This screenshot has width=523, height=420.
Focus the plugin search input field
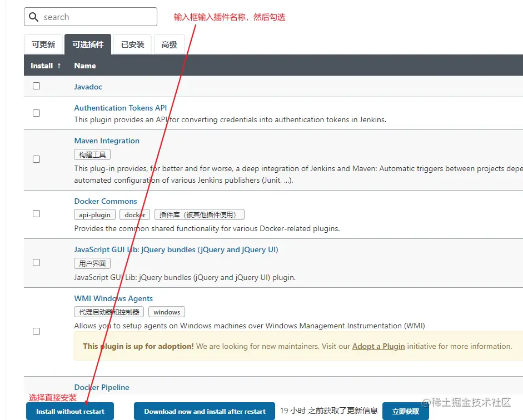(x=91, y=17)
